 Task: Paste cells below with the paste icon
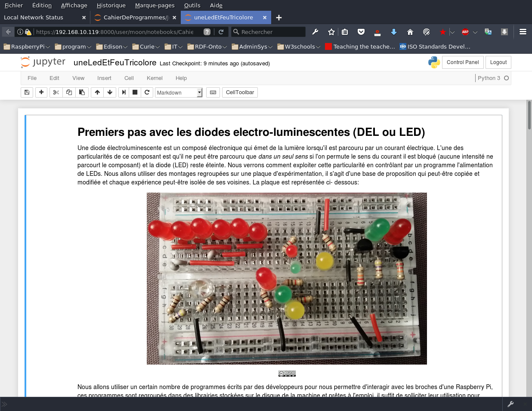(82, 92)
